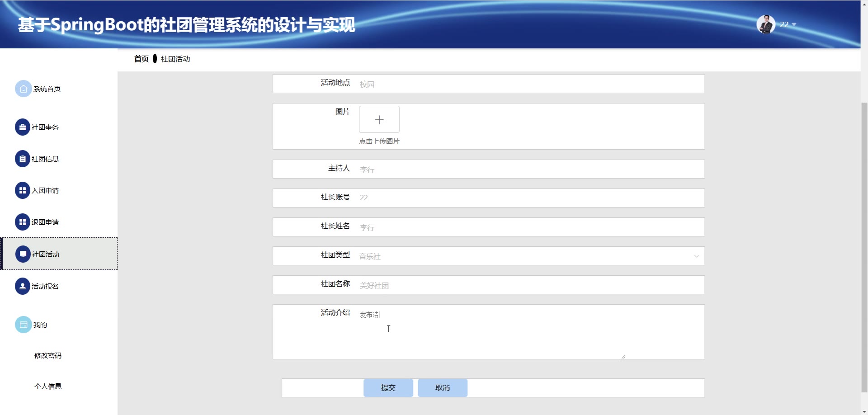Click the 社团类型 field label
Image resolution: width=868 pixels, height=415 pixels.
[335, 255]
